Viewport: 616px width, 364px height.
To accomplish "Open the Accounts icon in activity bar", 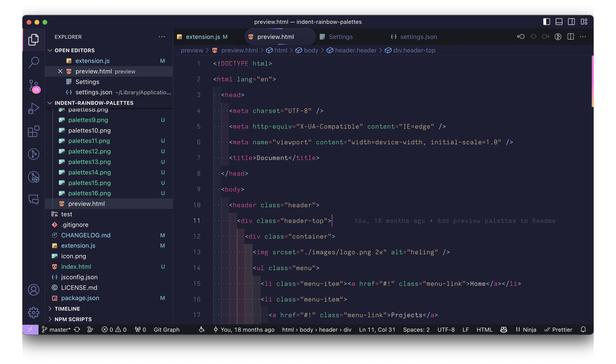I will pos(34,290).
